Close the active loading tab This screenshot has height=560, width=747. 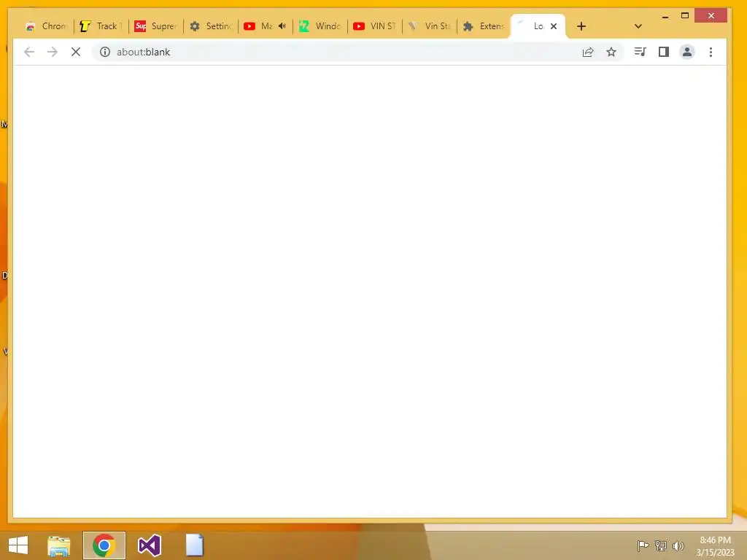tap(554, 26)
